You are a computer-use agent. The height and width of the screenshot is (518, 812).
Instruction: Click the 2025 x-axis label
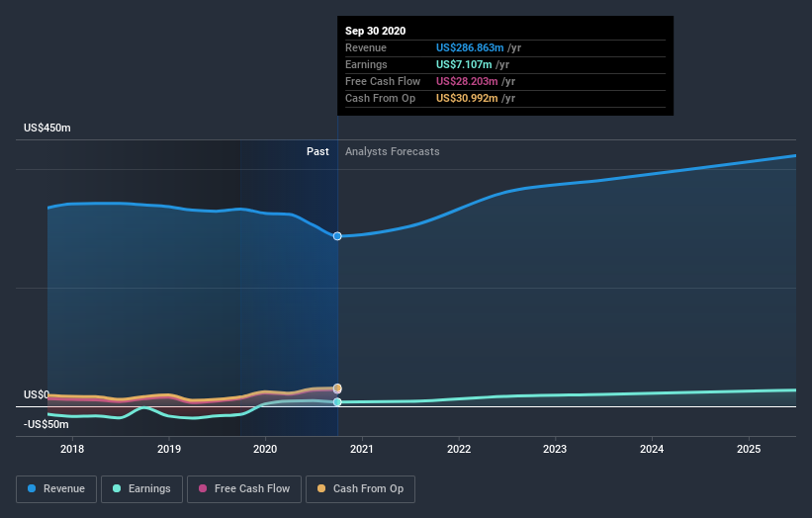[749, 449]
